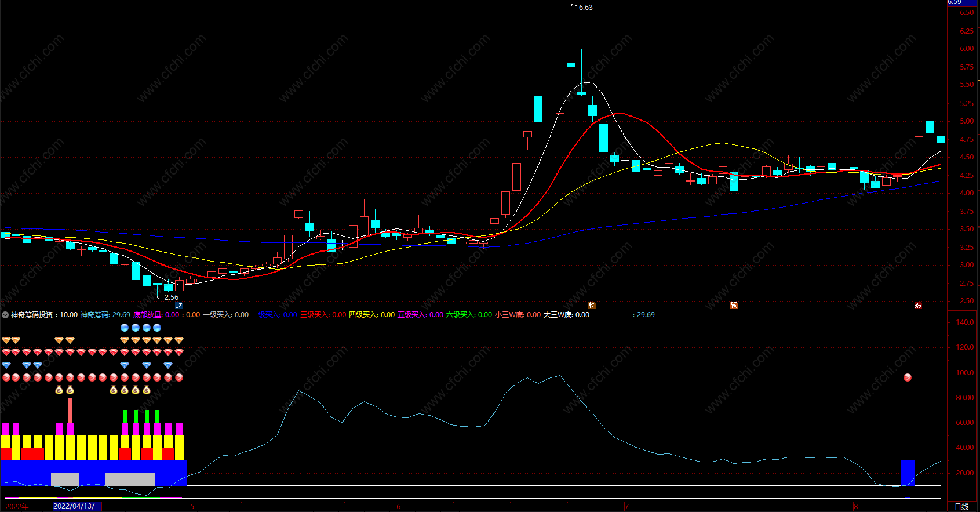This screenshot has height=512, width=980.
Task: Click the 2022年 year label
Action: [17, 506]
